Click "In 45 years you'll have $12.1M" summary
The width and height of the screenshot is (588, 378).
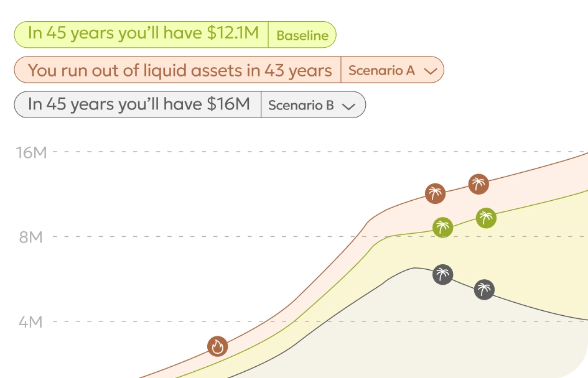(x=142, y=34)
